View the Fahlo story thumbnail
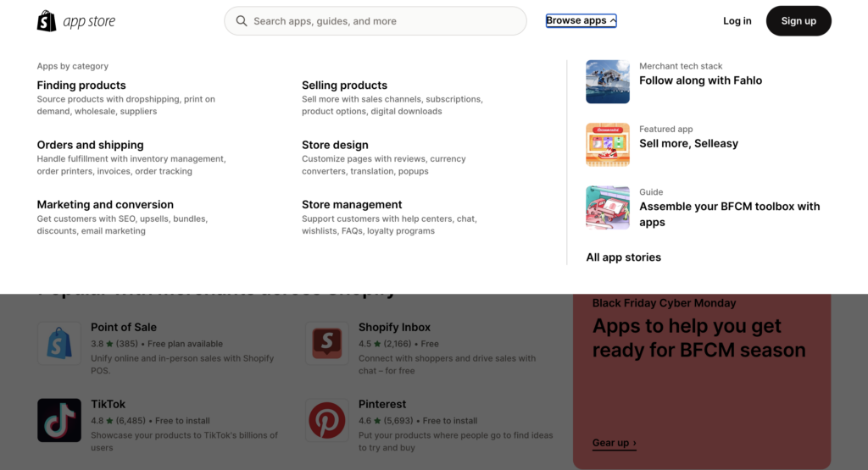The image size is (868, 470). click(607, 82)
